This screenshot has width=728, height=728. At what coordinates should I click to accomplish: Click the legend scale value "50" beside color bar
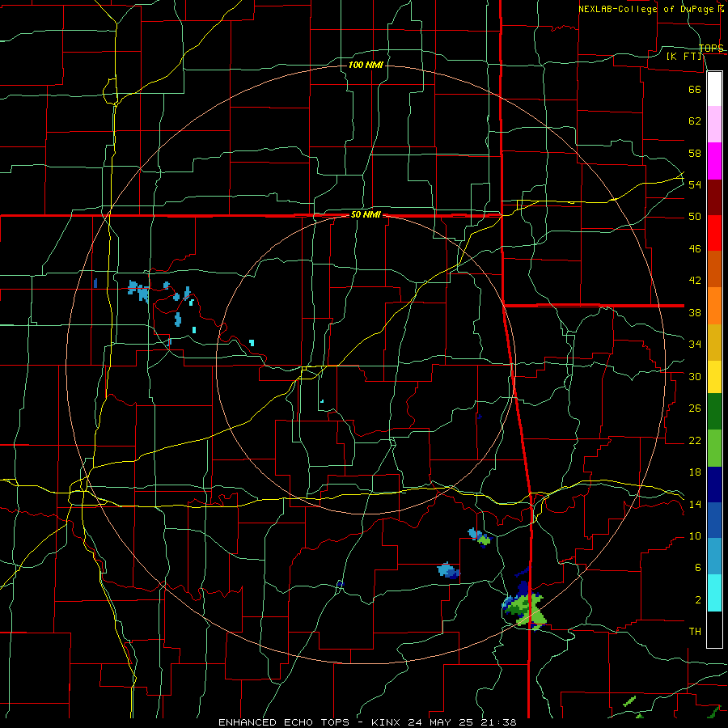[695, 217]
